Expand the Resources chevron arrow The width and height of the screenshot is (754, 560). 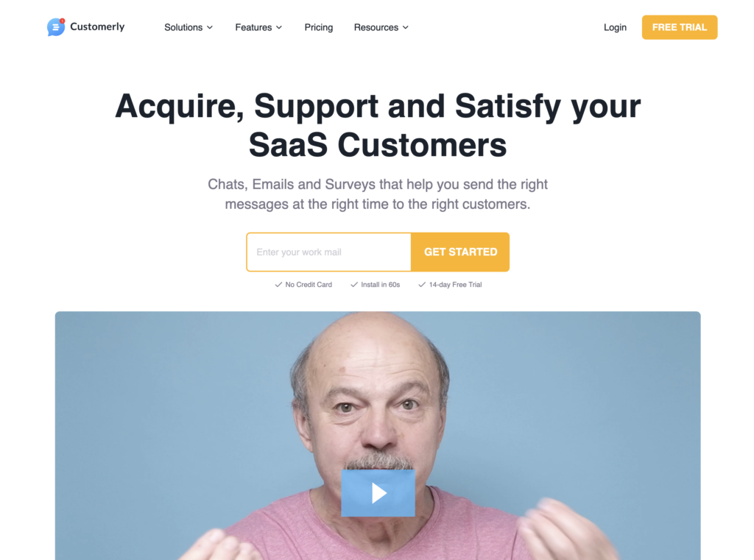(406, 27)
